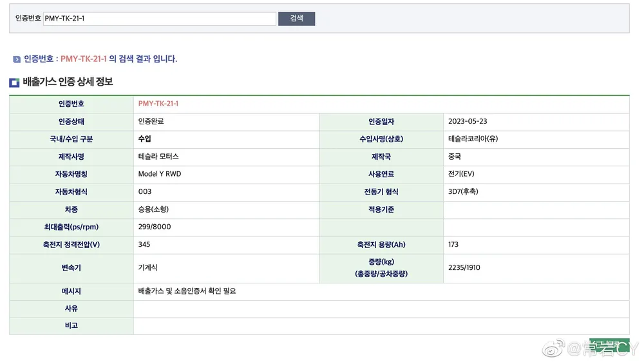Click the 중량(kg) header cell
The height and width of the screenshot is (364, 644).
(381, 268)
